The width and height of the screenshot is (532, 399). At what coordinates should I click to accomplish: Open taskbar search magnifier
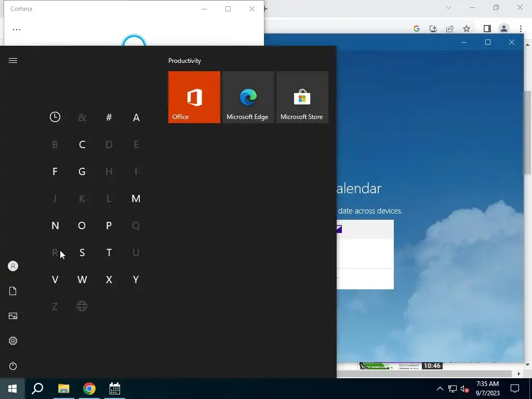(x=37, y=389)
